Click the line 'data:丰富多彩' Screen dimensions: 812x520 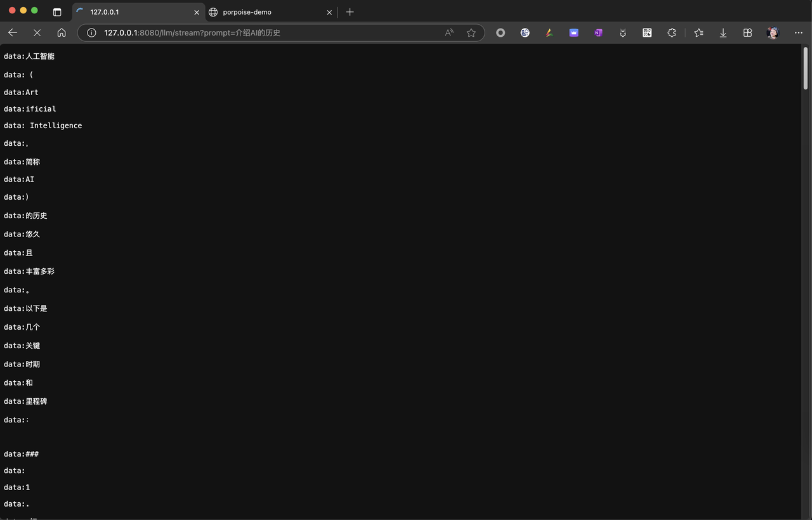(29, 271)
